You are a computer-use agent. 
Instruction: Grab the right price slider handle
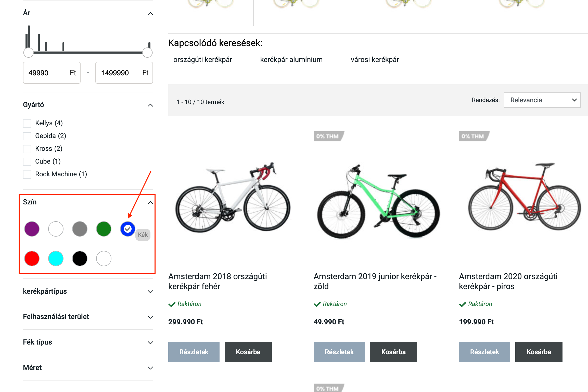[147, 53]
